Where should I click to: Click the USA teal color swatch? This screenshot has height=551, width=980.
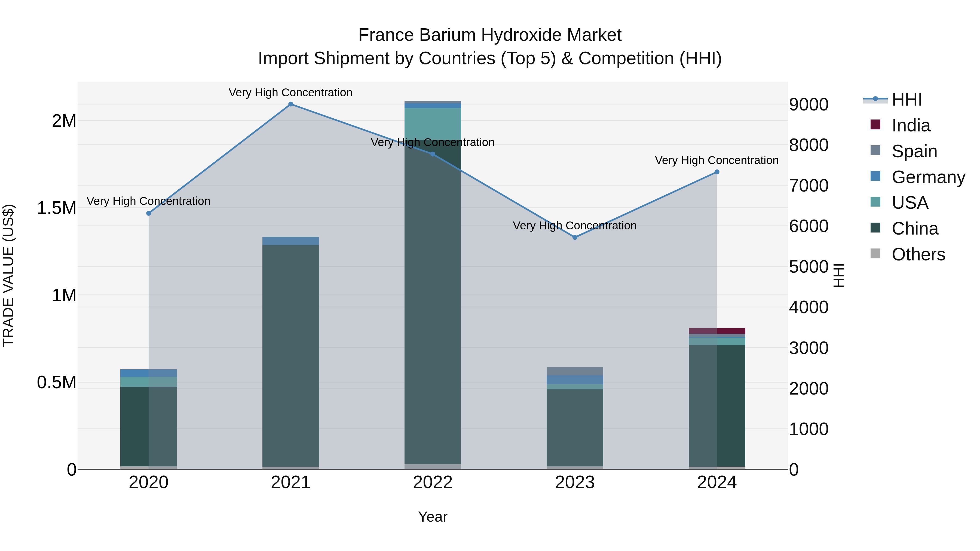875,202
